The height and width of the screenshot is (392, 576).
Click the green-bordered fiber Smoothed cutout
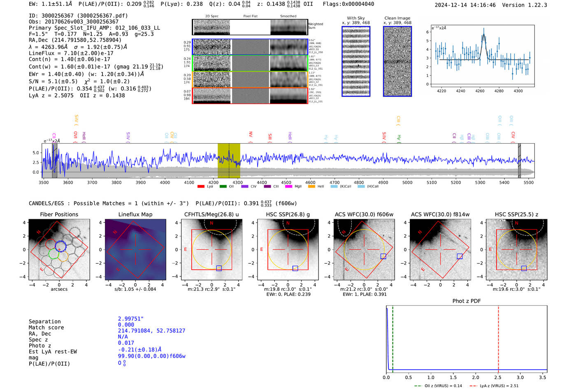click(289, 63)
